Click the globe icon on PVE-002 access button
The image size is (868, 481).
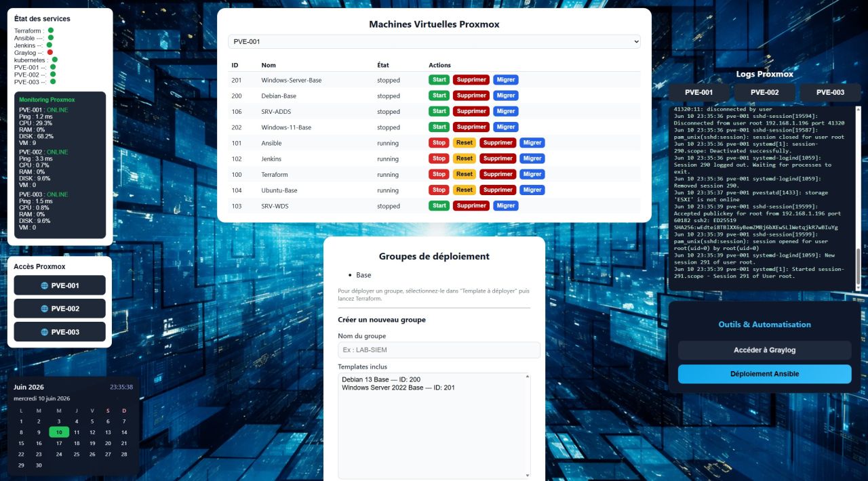coord(45,309)
